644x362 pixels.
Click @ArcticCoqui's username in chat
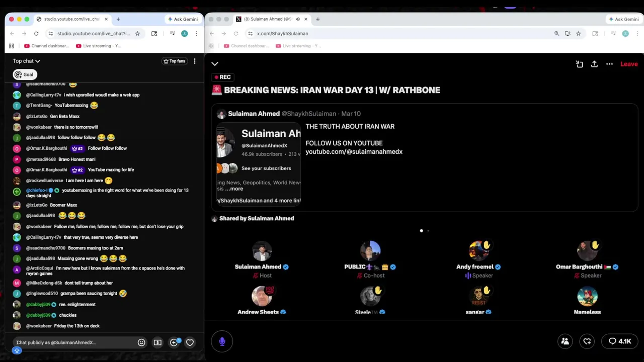pos(39,268)
